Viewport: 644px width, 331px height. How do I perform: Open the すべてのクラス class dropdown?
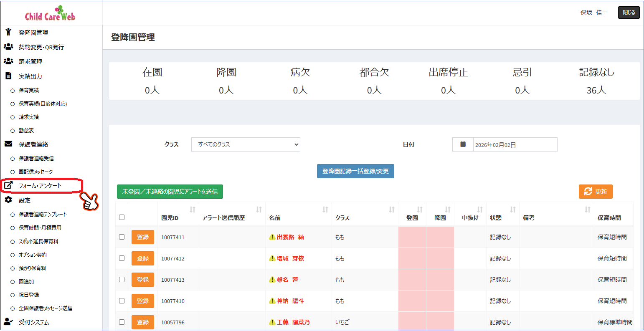(246, 144)
